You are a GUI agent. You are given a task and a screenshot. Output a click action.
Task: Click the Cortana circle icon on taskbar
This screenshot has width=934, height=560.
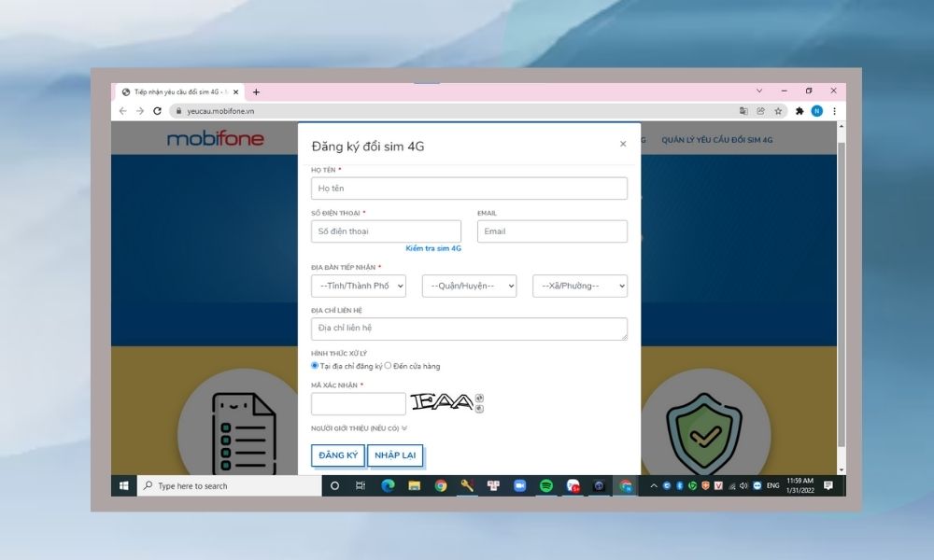(x=334, y=485)
